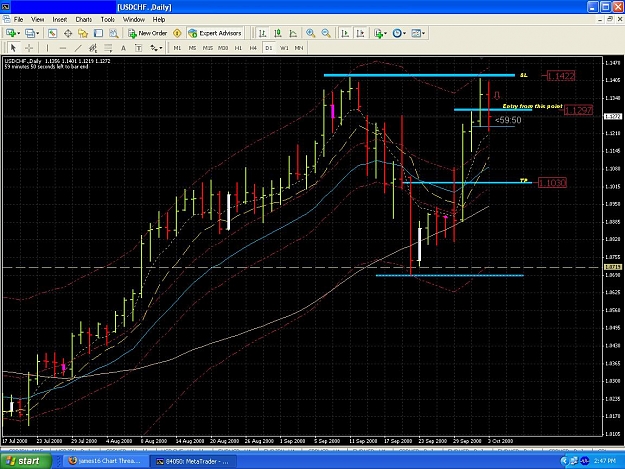Image resolution: width=625 pixels, height=469 pixels.
Task: Switch to W1 weekly timeframe
Action: (284, 48)
